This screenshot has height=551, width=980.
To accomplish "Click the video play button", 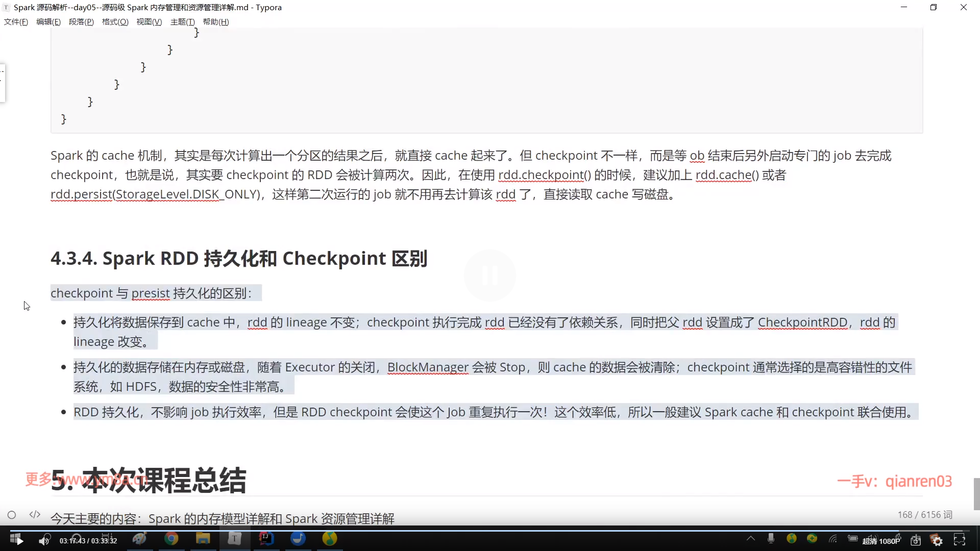I will [x=19, y=541].
